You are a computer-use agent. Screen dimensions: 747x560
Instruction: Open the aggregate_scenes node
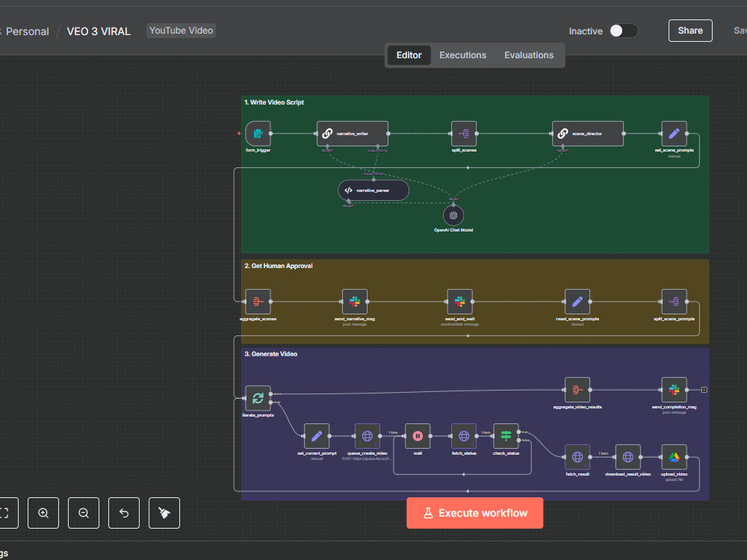[258, 302]
